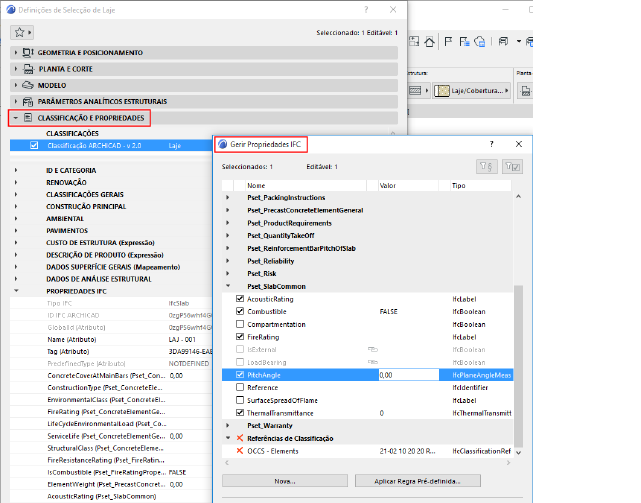Toggle the Combustible checkbox
641x503 pixels.
240,312
